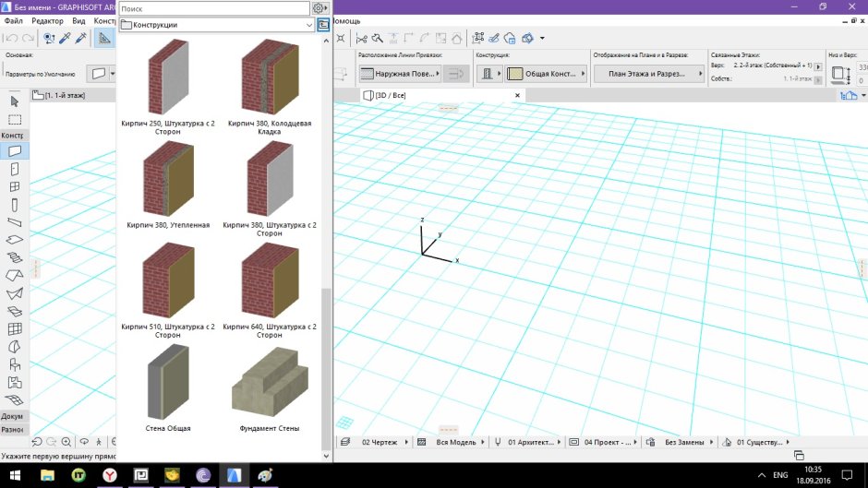Click the Pick Up Parameters eyedropper
The height and width of the screenshot is (488, 868).
click(x=66, y=38)
